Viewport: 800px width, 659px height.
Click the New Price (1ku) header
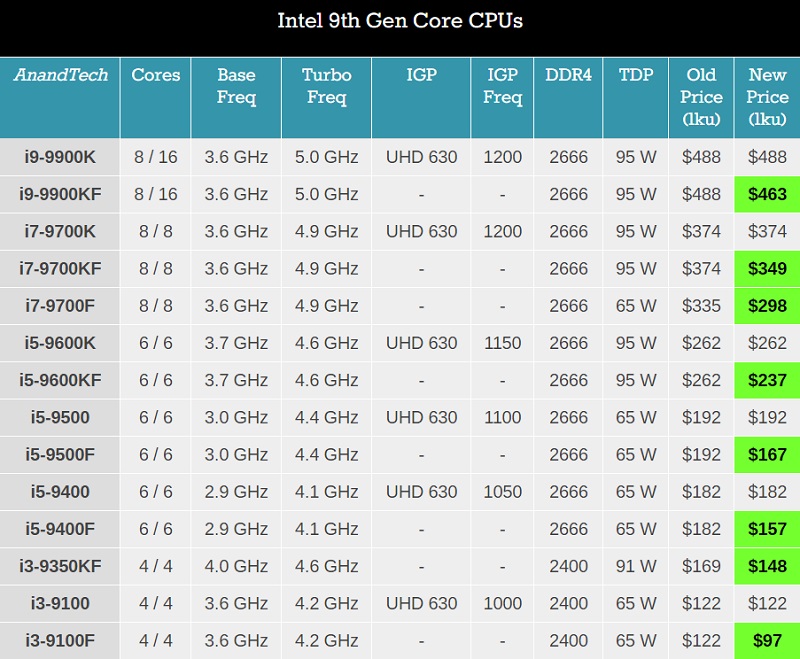(767, 97)
